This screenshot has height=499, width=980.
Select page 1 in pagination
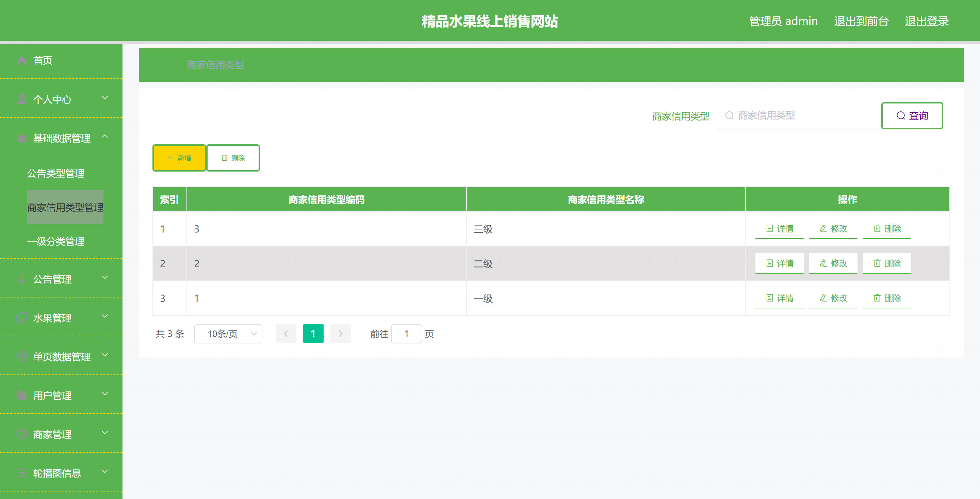tap(313, 334)
